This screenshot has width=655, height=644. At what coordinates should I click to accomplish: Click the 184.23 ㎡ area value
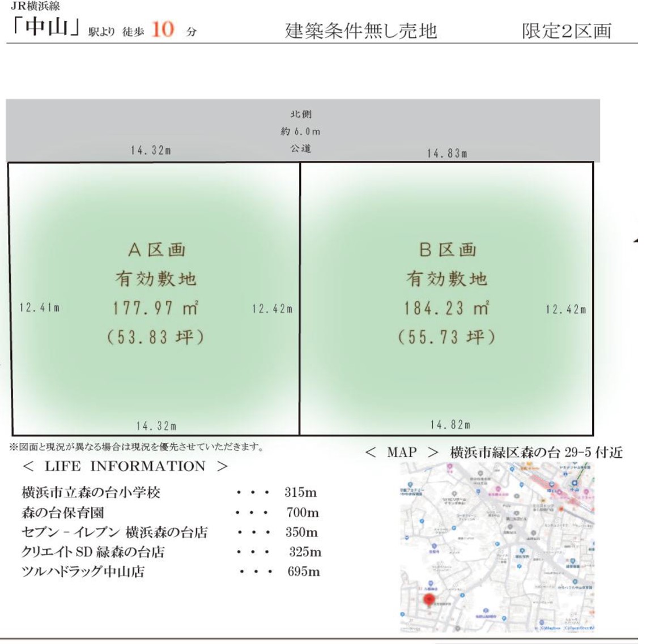(x=446, y=308)
